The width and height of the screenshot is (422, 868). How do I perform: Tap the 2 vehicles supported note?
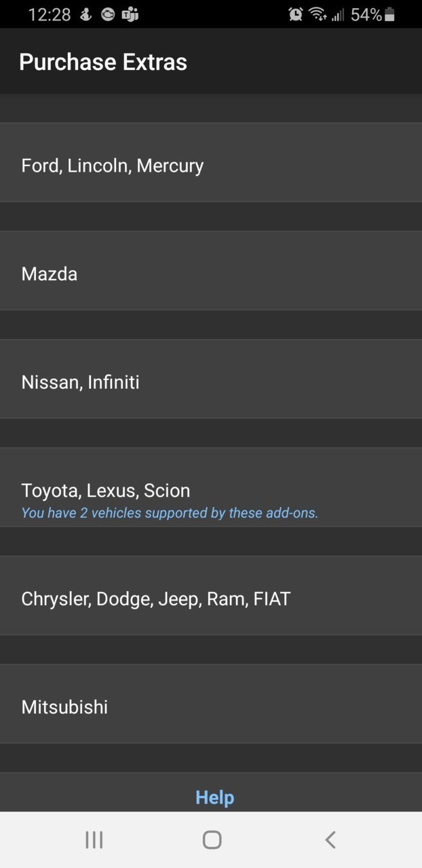(170, 513)
